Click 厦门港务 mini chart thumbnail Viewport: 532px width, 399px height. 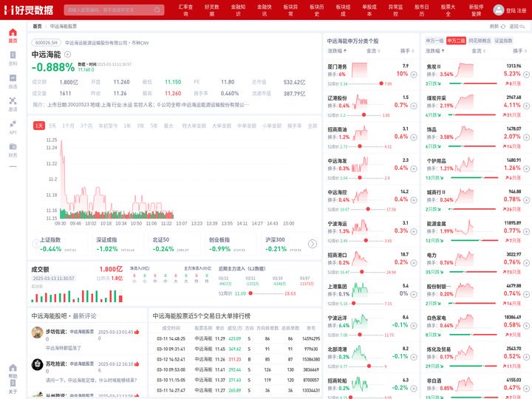[360, 70]
